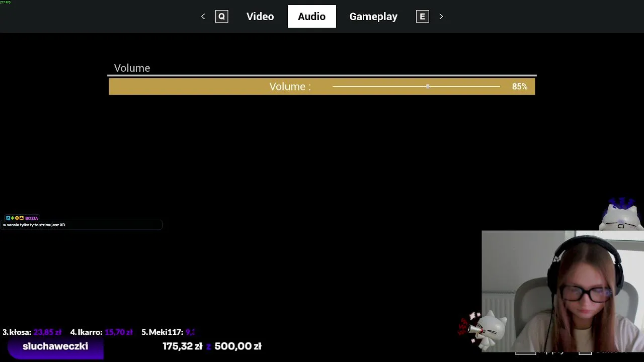Select the Audio tab

312,17
